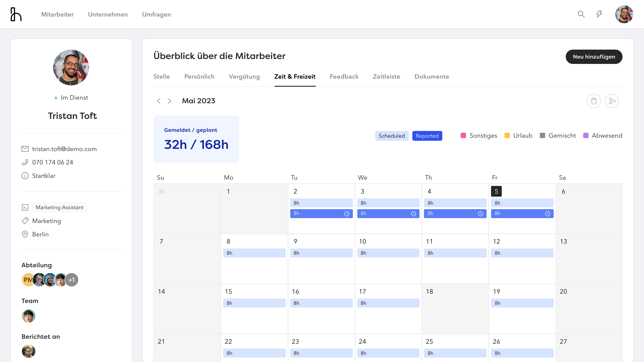Image resolution: width=644 pixels, height=362 pixels.
Task: Click clock icon on May 4 entry
Action: point(481,214)
